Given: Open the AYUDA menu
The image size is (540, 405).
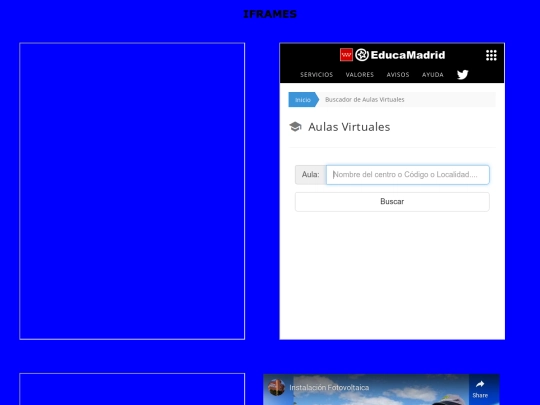Looking at the screenshot, I should pyautogui.click(x=433, y=75).
